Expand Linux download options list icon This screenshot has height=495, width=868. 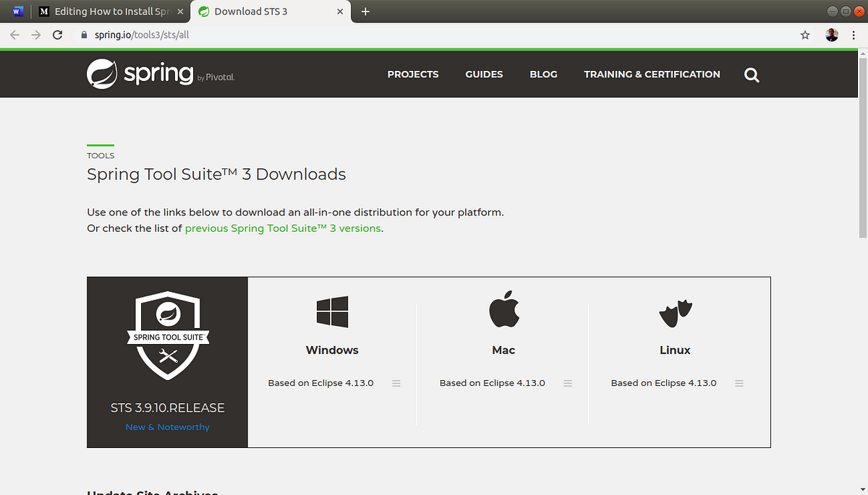point(739,383)
